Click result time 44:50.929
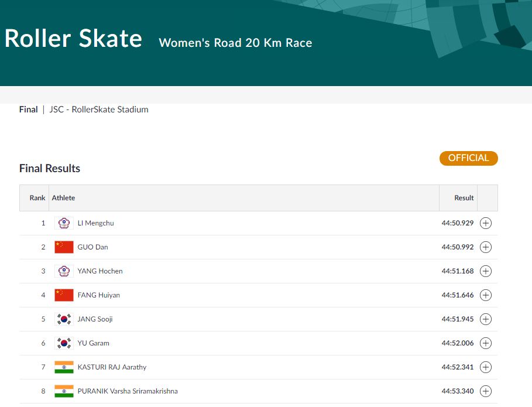The image size is (532, 407). (x=457, y=223)
